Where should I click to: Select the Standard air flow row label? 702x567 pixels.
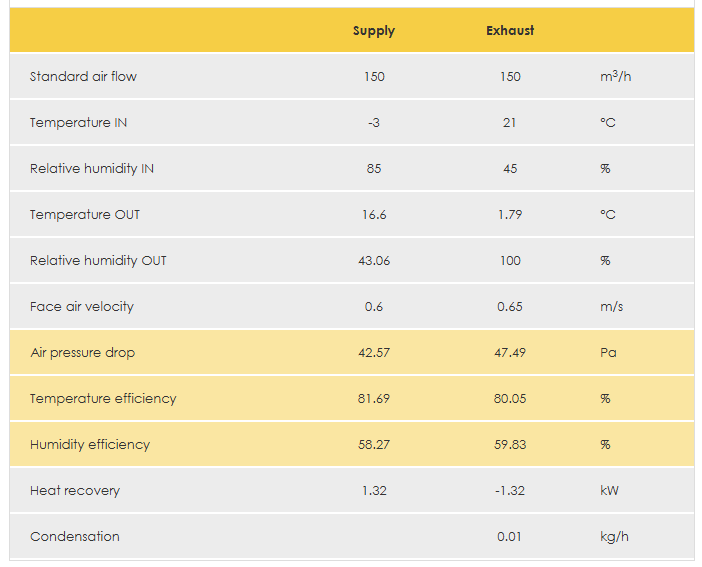point(83,77)
